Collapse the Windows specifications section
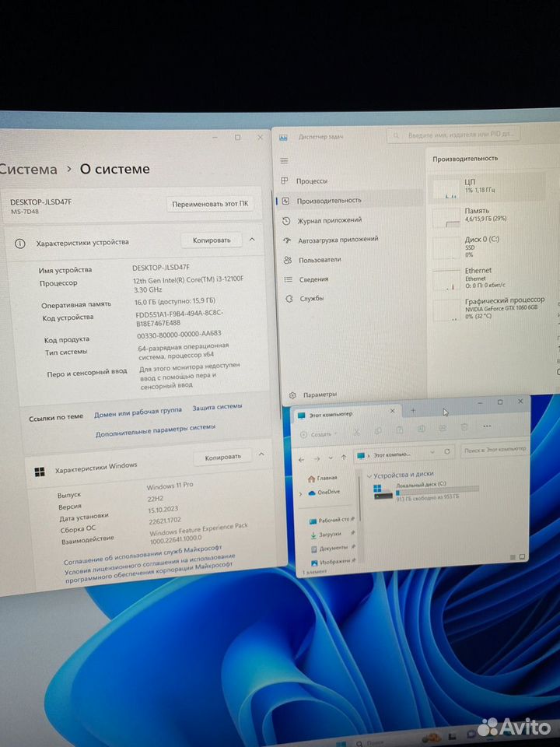 click(261, 454)
